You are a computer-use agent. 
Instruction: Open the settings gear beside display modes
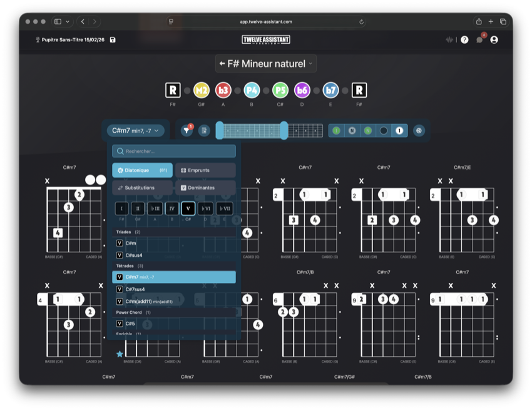[x=419, y=131]
